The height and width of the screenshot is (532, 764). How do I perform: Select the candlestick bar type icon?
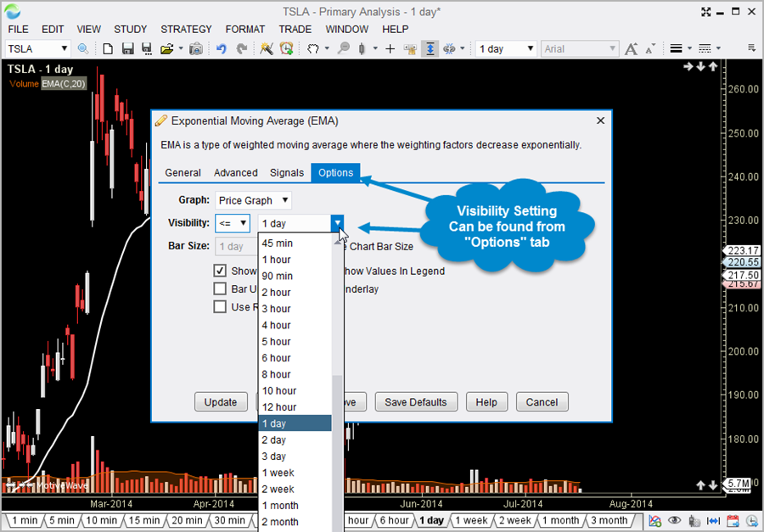[362, 48]
